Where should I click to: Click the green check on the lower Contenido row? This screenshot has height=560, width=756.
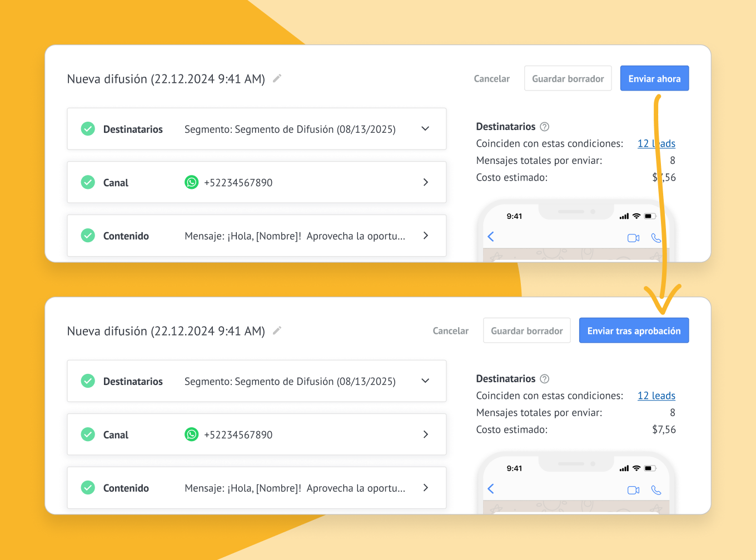tap(88, 488)
